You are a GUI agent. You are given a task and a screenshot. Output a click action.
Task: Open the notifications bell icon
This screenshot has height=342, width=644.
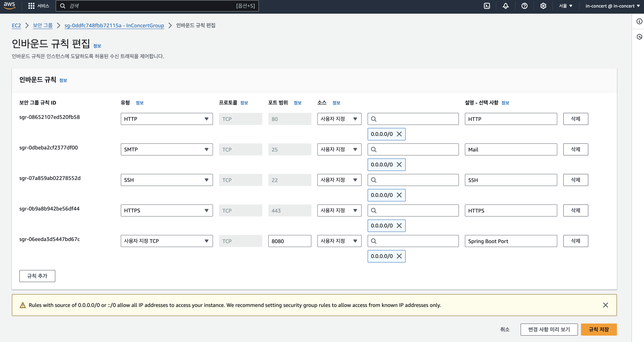505,5
